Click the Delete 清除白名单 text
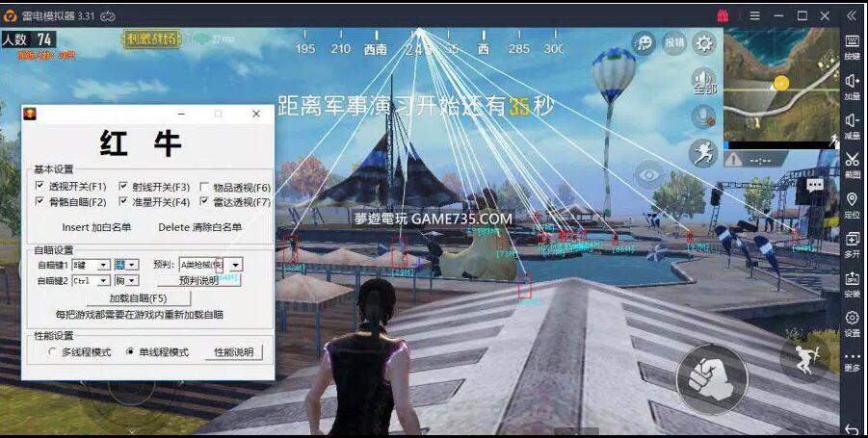 [199, 227]
